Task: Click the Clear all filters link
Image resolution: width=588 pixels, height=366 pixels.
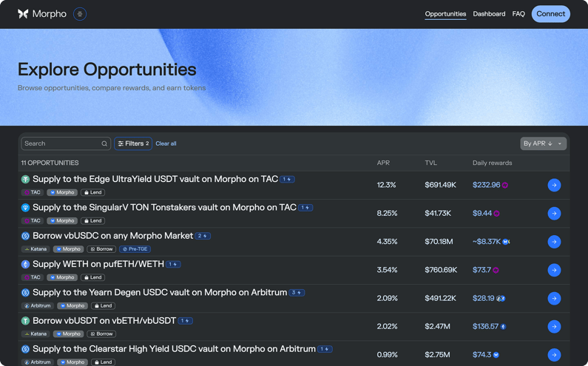Action: click(166, 143)
